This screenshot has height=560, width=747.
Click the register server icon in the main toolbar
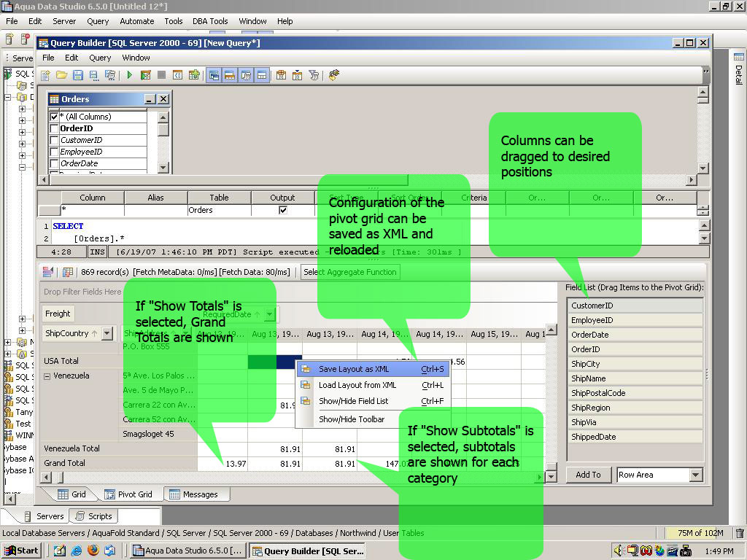pos(9,39)
